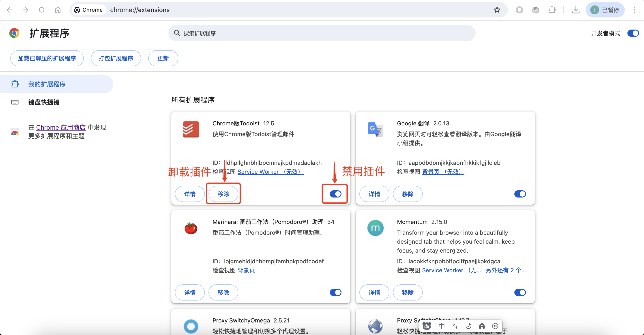This screenshot has width=644, height=335.
Task: Open 详情 for Momentum
Action: [374, 292]
